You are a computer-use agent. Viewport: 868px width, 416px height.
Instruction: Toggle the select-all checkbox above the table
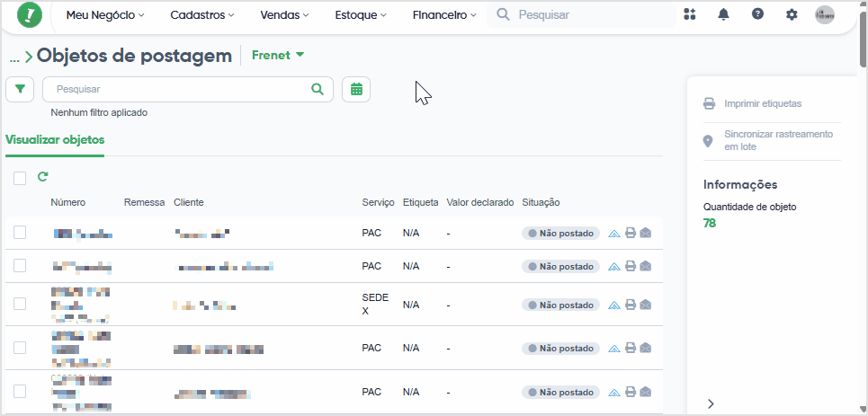click(x=20, y=178)
